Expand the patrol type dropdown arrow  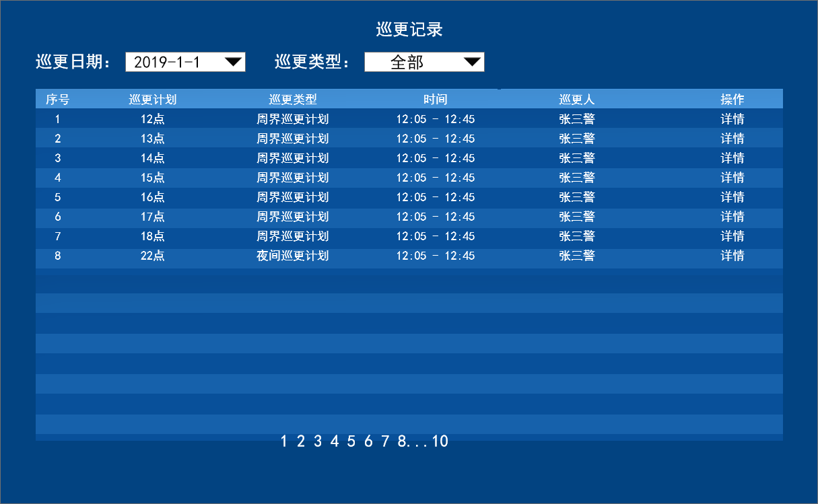point(473,62)
